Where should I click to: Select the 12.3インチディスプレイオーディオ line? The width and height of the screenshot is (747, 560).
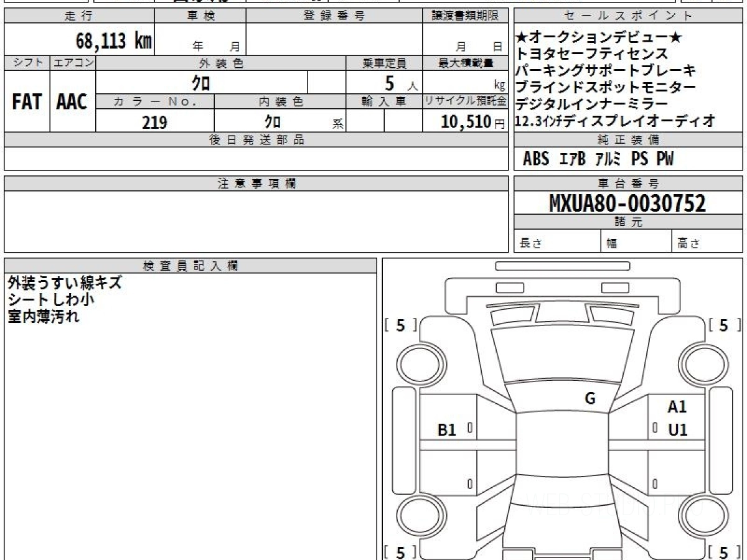pos(616,121)
